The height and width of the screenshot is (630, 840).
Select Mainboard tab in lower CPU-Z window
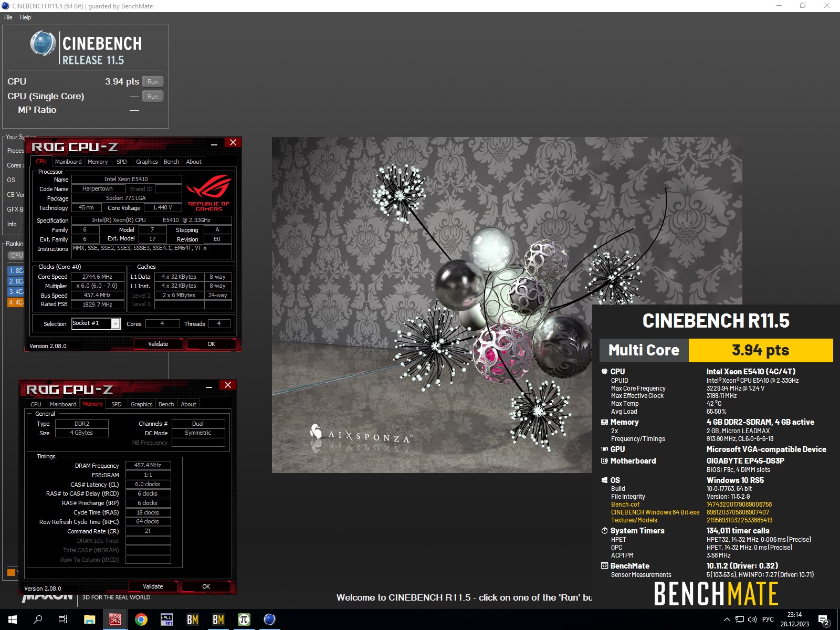pyautogui.click(x=63, y=404)
